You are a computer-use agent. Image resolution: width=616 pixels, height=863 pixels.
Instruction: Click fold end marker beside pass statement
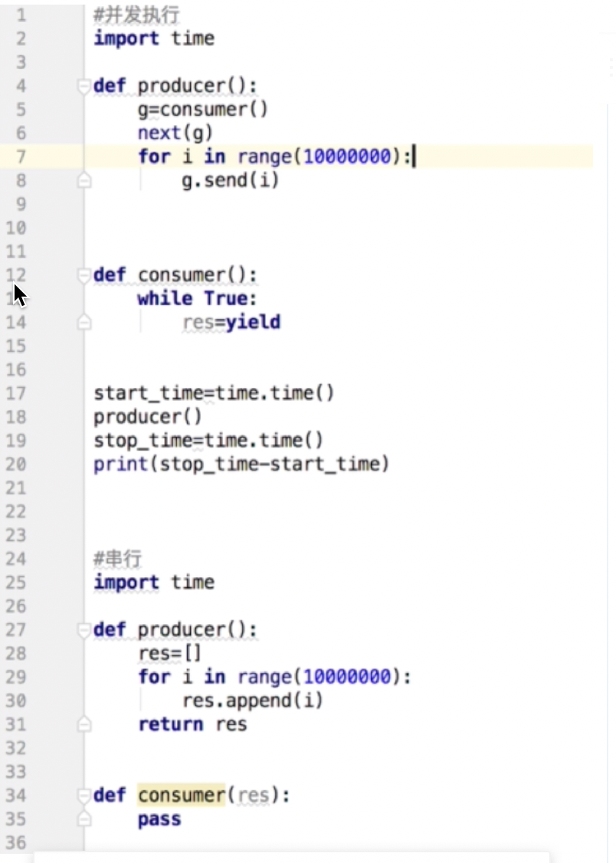click(x=84, y=819)
